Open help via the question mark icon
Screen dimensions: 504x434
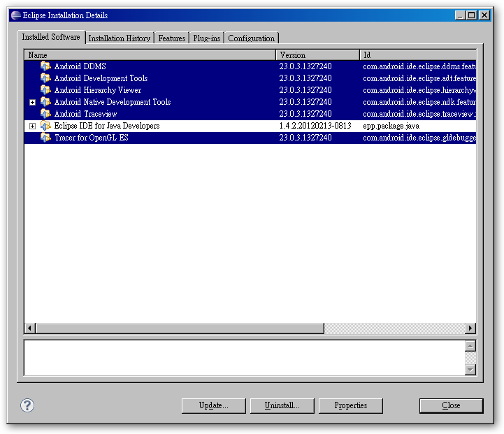tap(27, 405)
